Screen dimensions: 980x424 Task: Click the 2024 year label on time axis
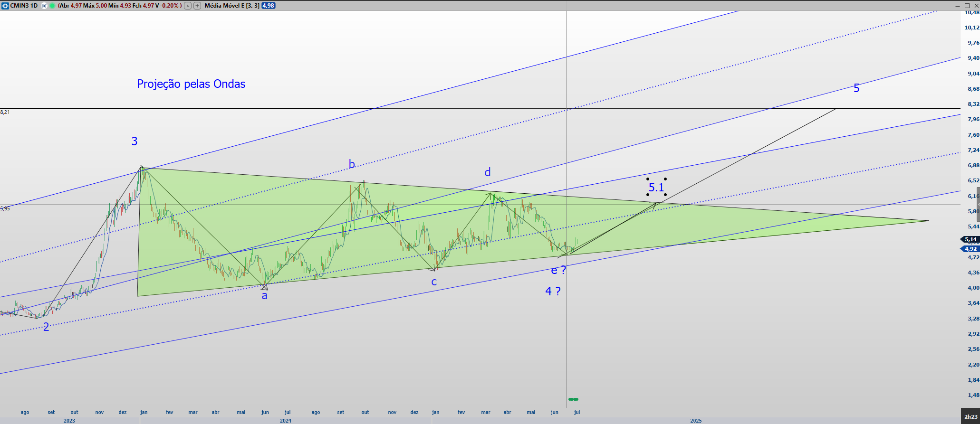[x=286, y=421]
